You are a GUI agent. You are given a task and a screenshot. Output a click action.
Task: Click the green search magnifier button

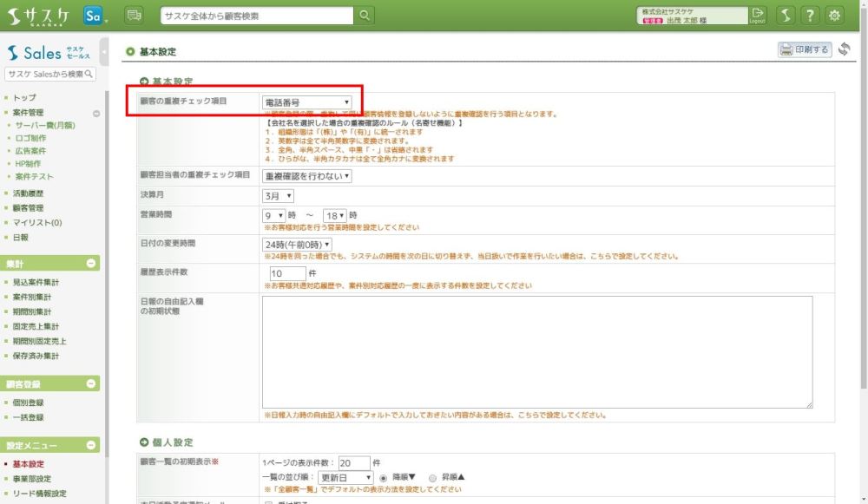(x=365, y=15)
